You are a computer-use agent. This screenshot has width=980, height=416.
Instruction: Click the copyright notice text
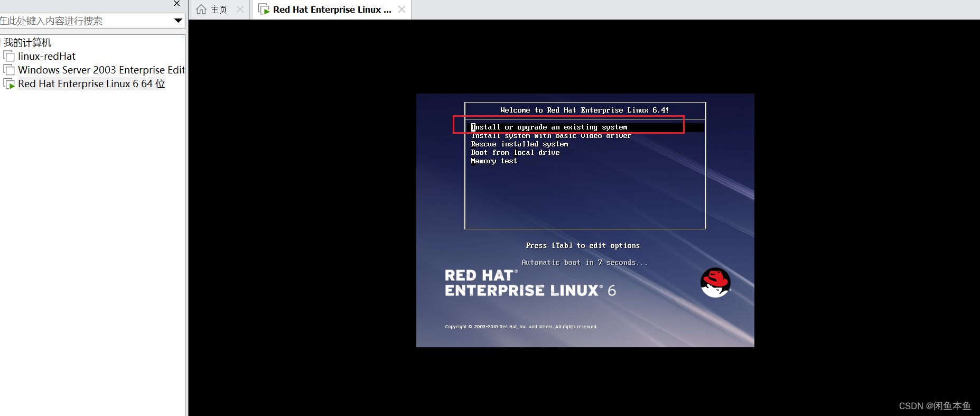click(521, 327)
